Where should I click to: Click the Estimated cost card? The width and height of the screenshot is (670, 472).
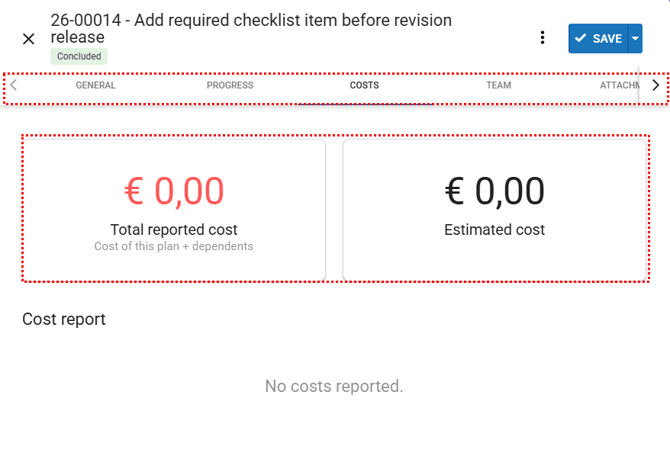click(x=494, y=210)
